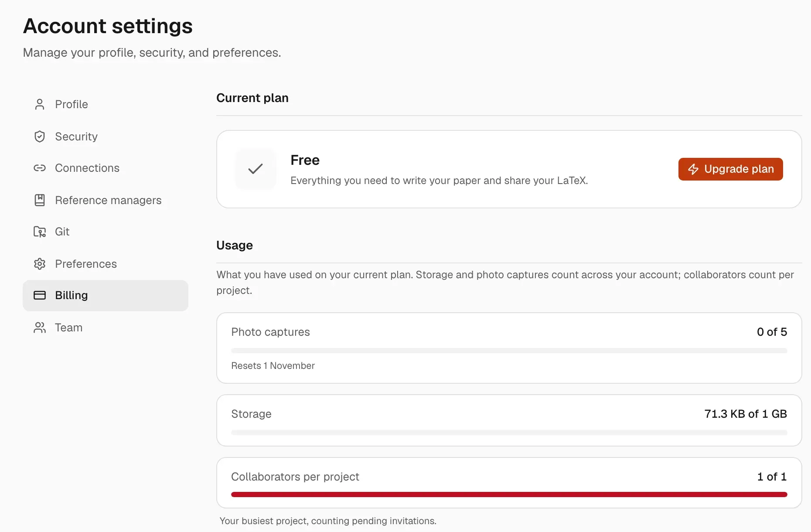Screen dimensions: 811x532
Task: Click the Reference managers bookmark icon
Action: 40,200
